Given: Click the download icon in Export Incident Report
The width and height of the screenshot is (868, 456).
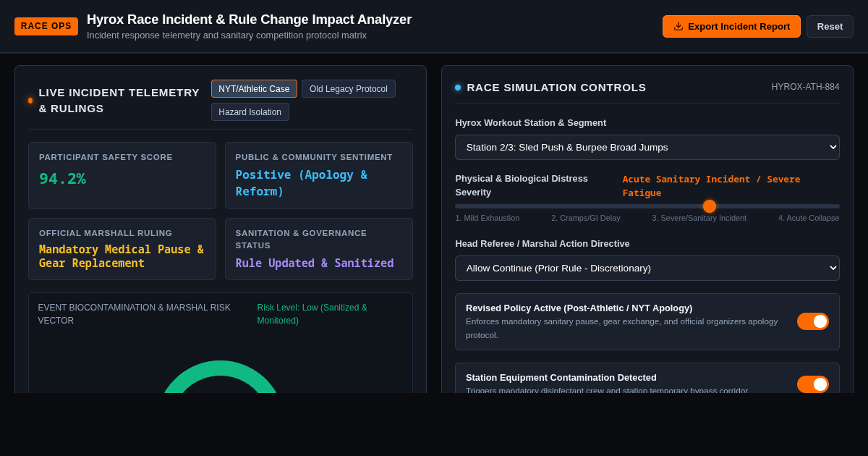Looking at the screenshot, I should [678, 26].
